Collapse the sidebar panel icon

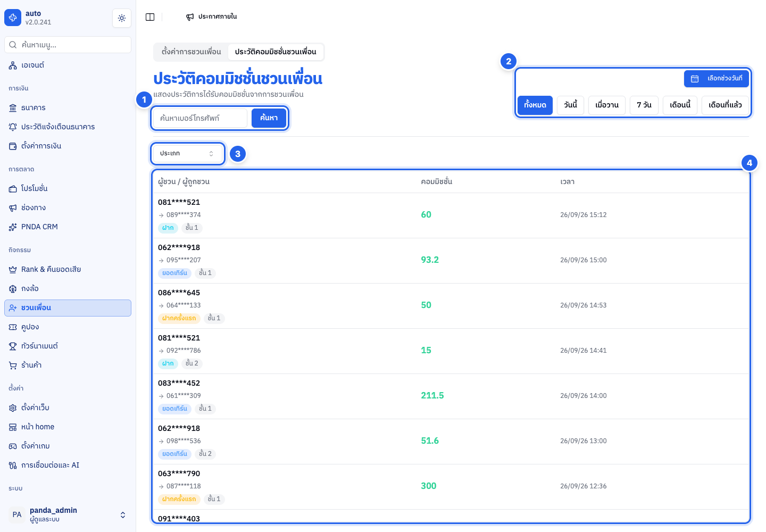pos(150,17)
